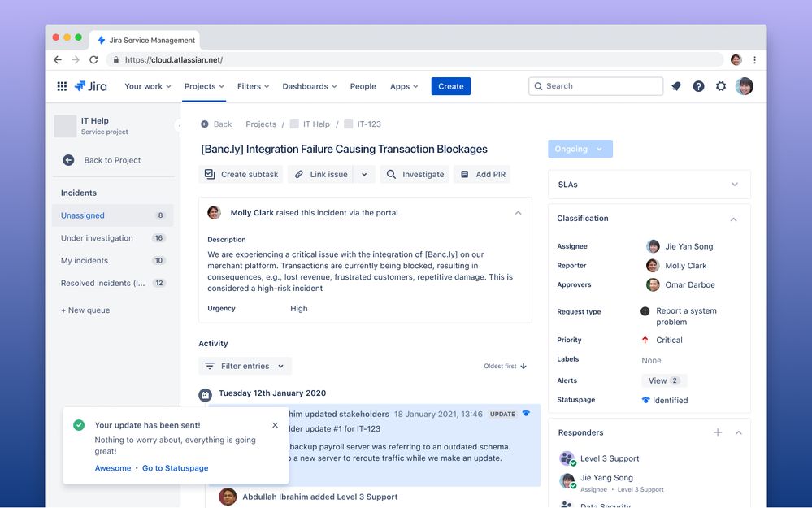
Task: Select the Jira Service Management browser tab
Action: (145, 41)
